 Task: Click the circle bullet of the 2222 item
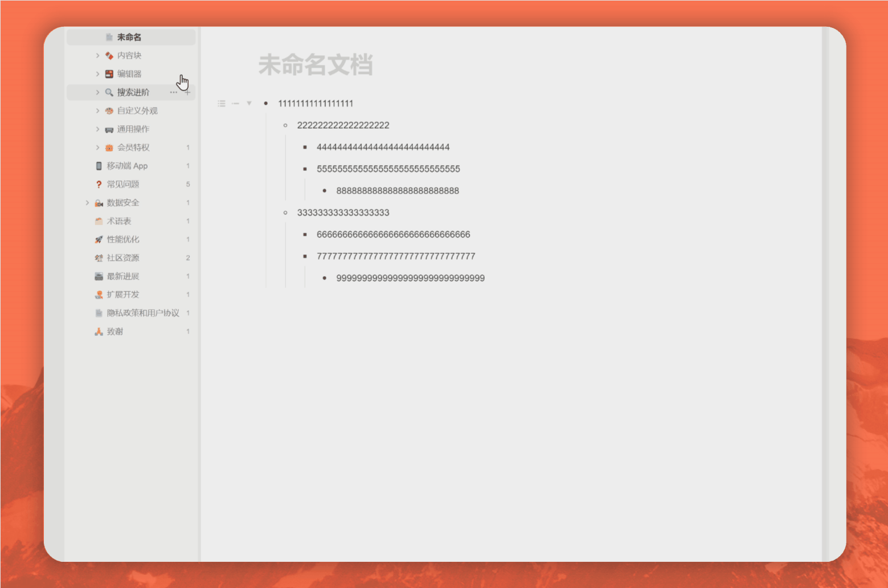pos(285,125)
